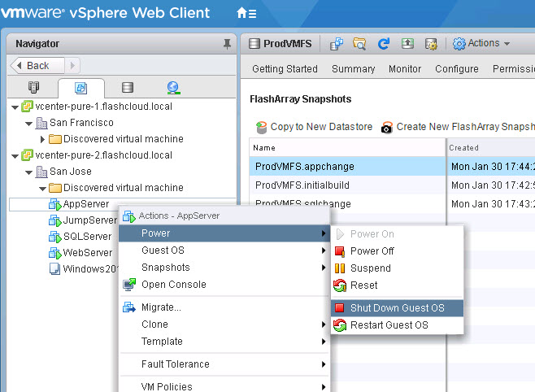Open the Actions dropdown menu
535x392 pixels.
[481, 43]
